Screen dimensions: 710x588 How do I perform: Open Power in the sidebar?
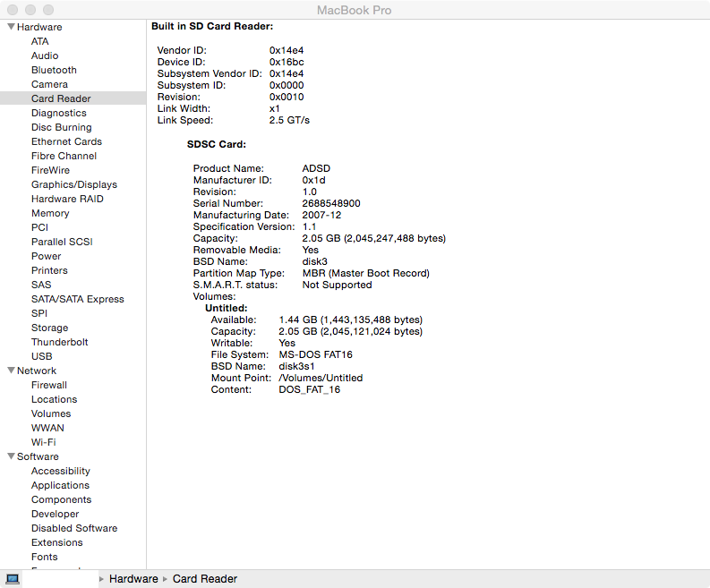[47, 256]
